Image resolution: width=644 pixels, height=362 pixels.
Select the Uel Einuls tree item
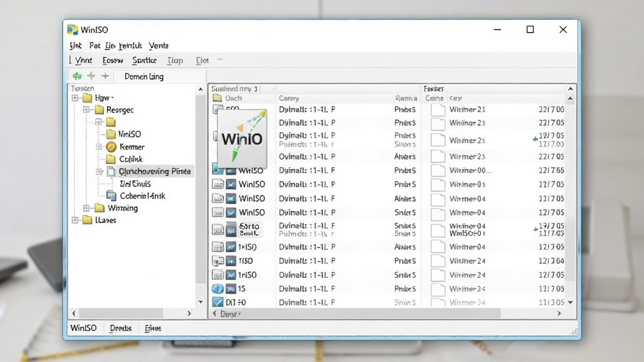click(x=135, y=184)
